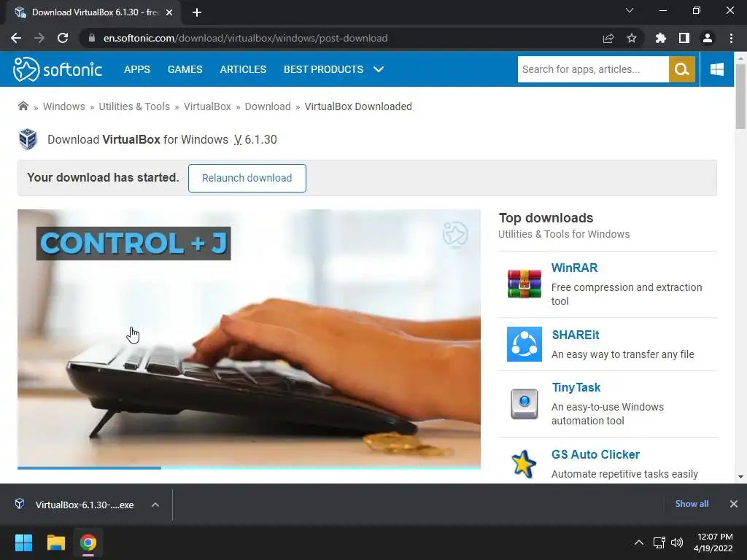
Task: Click the Softonic logo
Action: (57, 69)
